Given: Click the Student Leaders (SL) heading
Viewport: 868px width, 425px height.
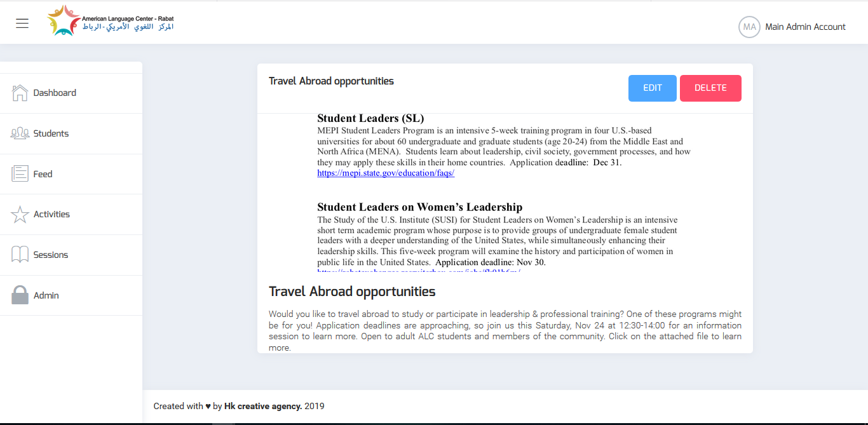Looking at the screenshot, I should click(370, 118).
